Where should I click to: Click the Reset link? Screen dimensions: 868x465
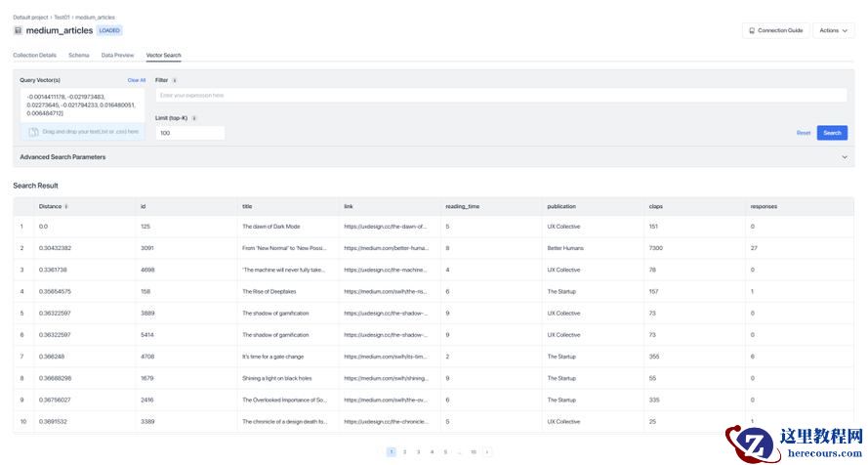pos(803,133)
